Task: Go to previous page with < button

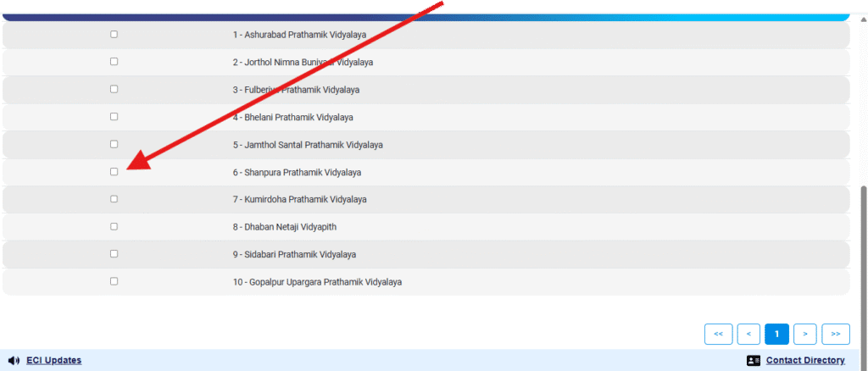Action: click(x=748, y=334)
